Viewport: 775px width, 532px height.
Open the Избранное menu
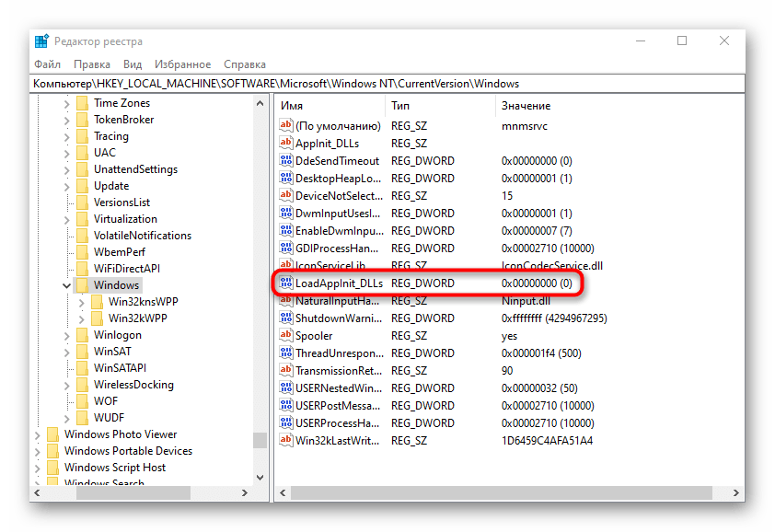pos(182,64)
